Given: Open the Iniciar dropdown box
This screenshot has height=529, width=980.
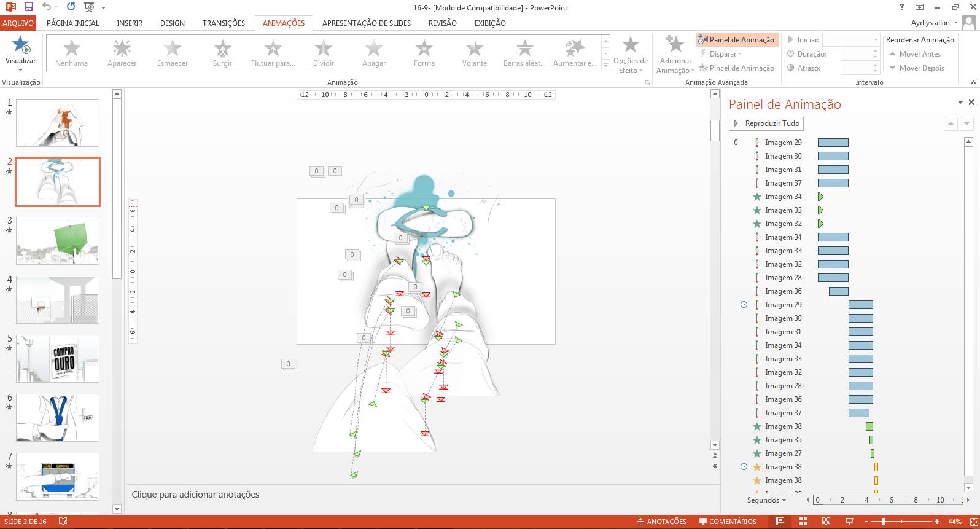Looking at the screenshot, I should pyautogui.click(x=852, y=40).
